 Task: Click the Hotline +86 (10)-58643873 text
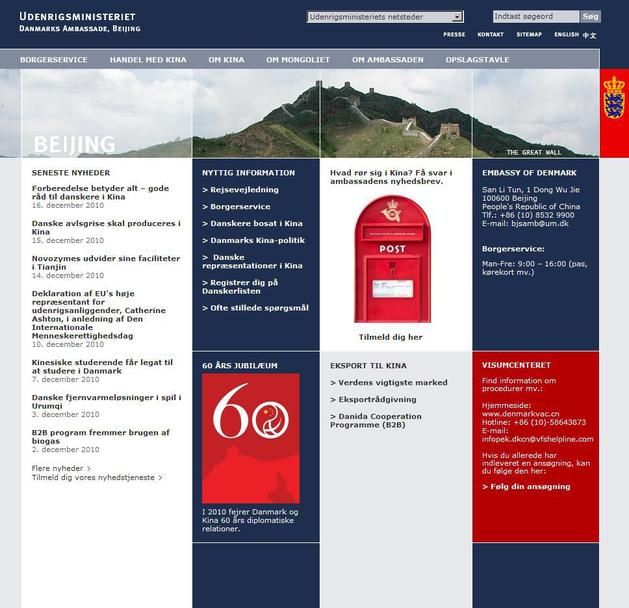(x=534, y=422)
